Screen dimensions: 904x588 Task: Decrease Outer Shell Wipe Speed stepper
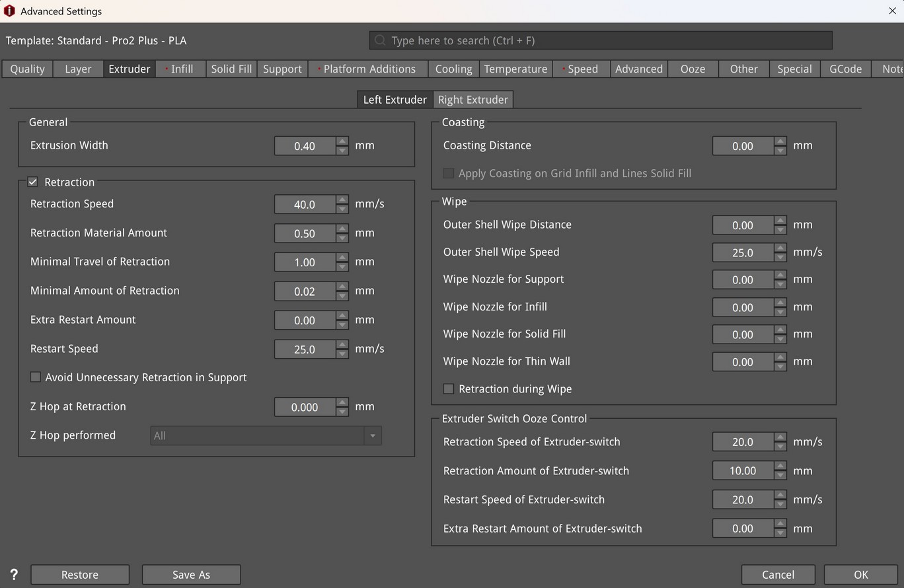[780, 257]
